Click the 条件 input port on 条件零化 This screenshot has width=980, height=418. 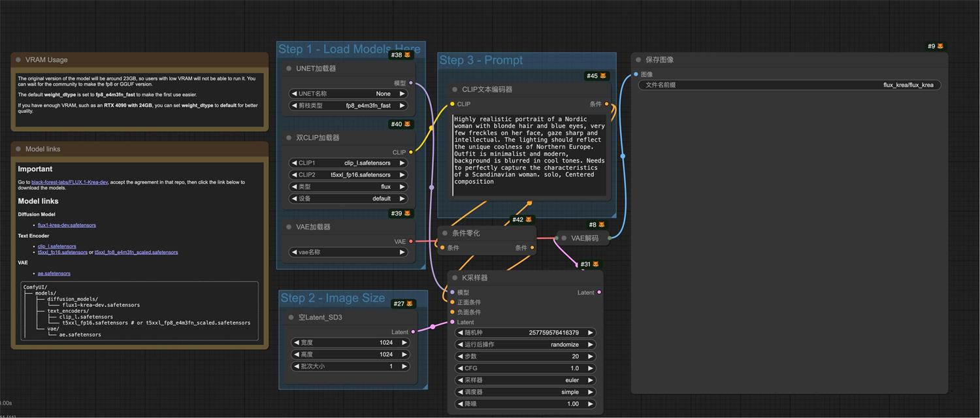click(442, 248)
